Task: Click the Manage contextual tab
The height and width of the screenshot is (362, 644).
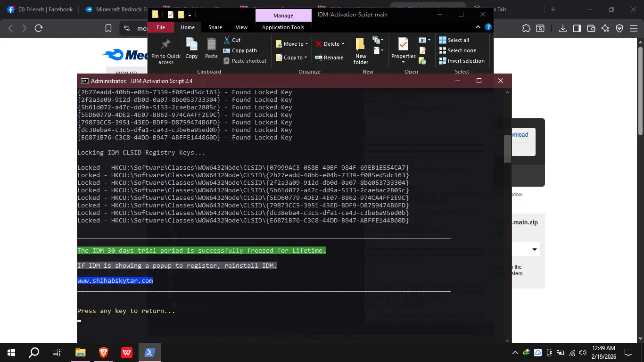Action: pyautogui.click(x=283, y=16)
